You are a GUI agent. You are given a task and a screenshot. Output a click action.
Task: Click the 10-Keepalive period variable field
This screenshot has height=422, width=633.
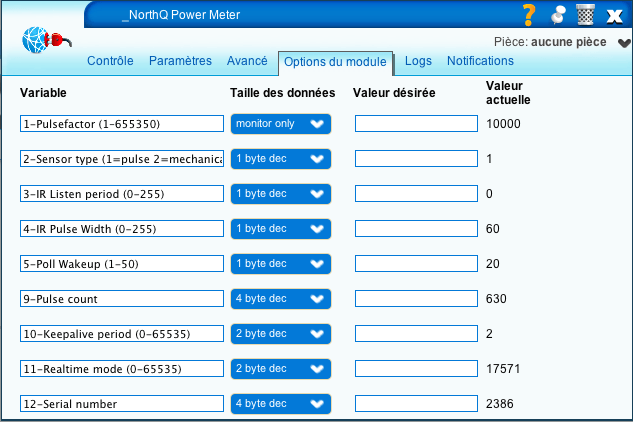(122, 334)
